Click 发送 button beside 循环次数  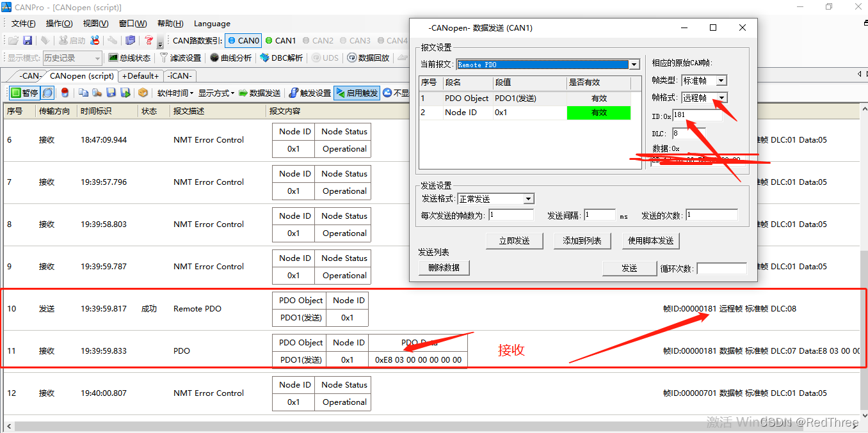(629, 268)
